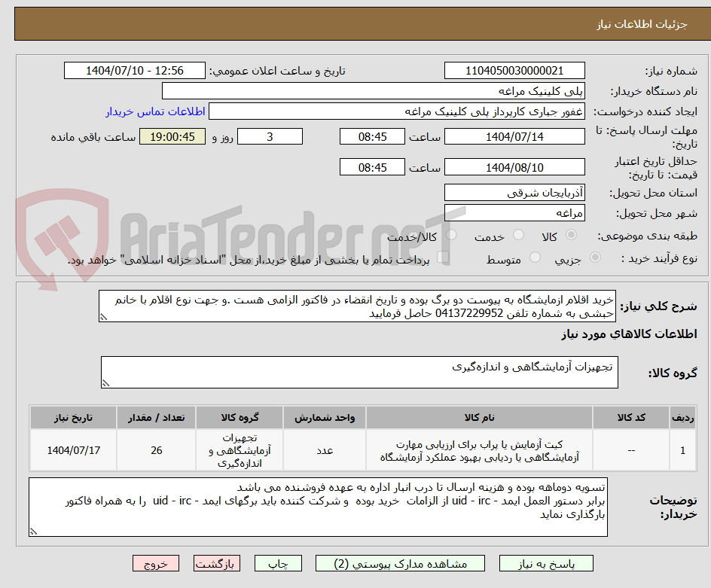Select the جزیي purchase type option
This screenshot has height=588, width=711.
pos(596,257)
